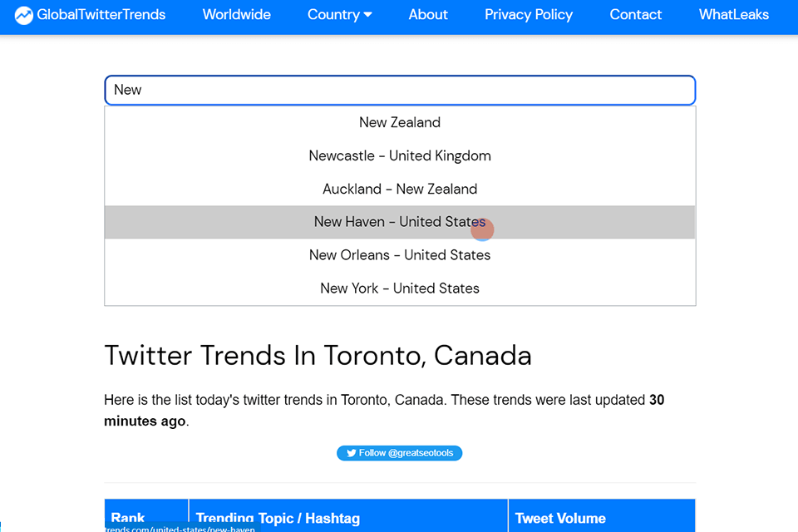Open the WhatLeaks link
The image size is (798, 532).
click(x=733, y=15)
